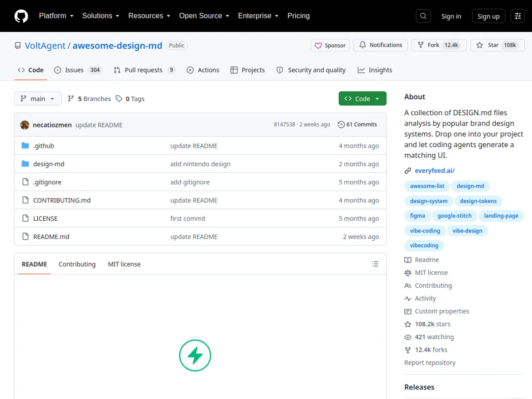Click the design-tokens topic tag

478,201
